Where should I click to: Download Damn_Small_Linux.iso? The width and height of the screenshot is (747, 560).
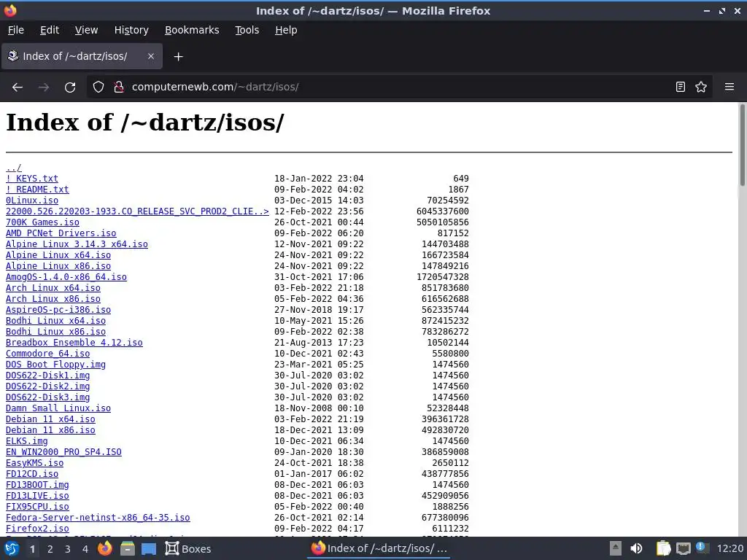click(x=58, y=408)
